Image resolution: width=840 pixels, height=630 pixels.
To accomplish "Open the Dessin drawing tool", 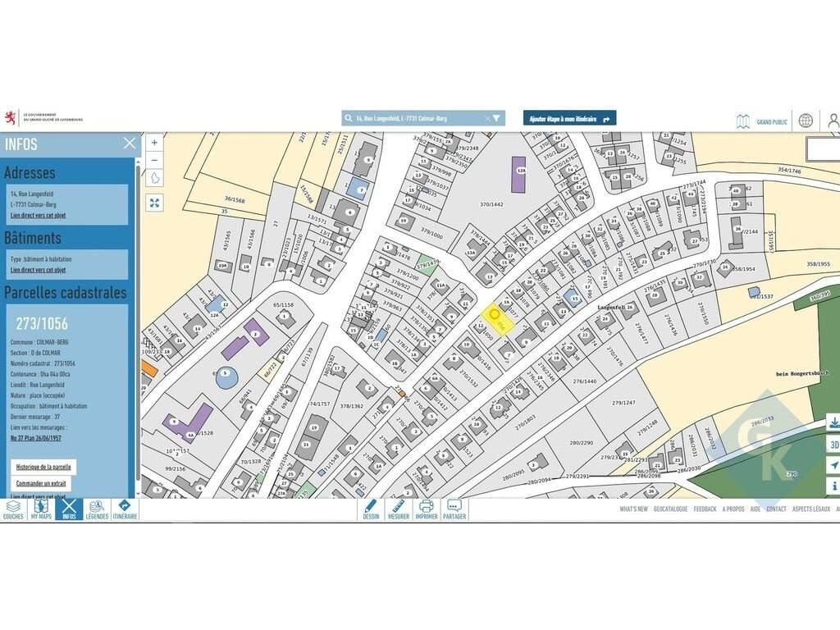I will [x=371, y=509].
